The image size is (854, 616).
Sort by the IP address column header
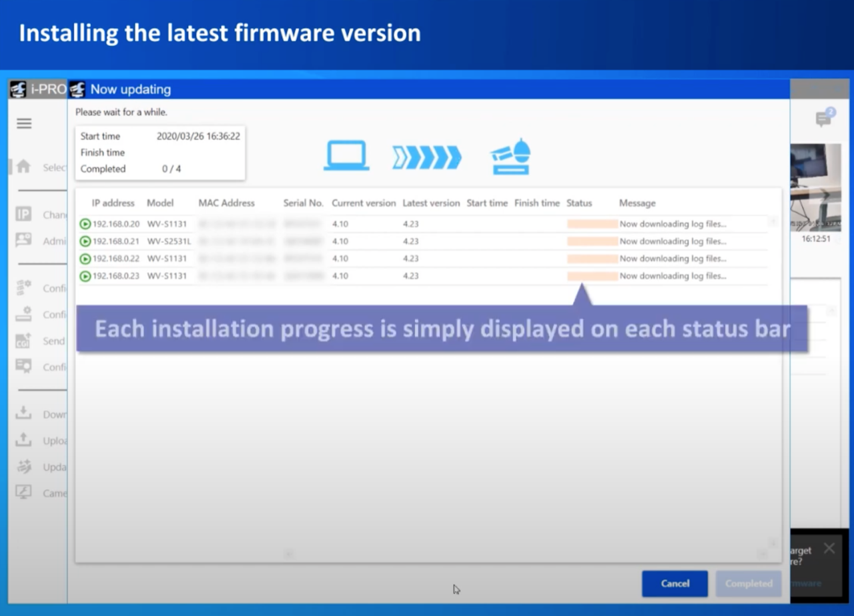tap(113, 203)
